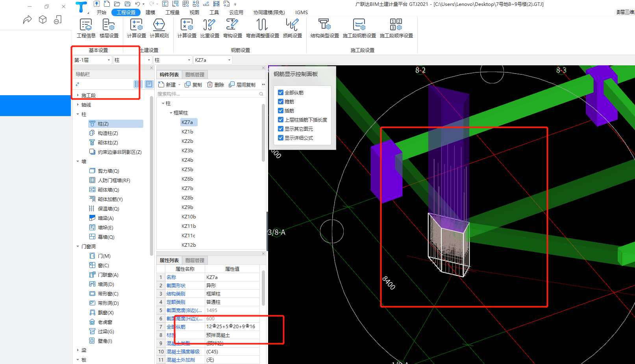The width and height of the screenshot is (635, 364).
Task: Click the 3D cube icon in left window
Action: (43, 19)
